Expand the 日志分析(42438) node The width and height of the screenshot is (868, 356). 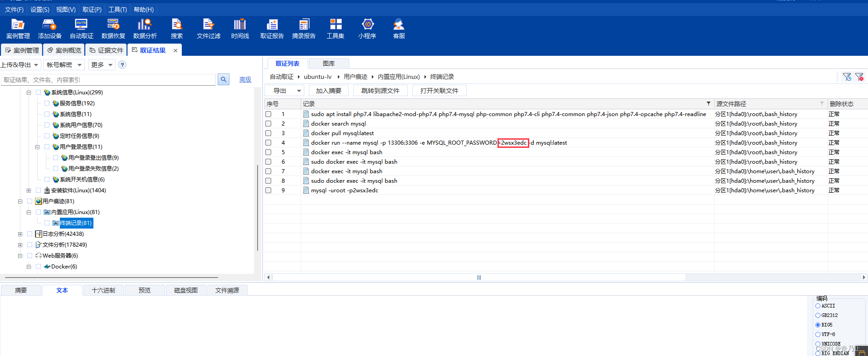(x=20, y=234)
